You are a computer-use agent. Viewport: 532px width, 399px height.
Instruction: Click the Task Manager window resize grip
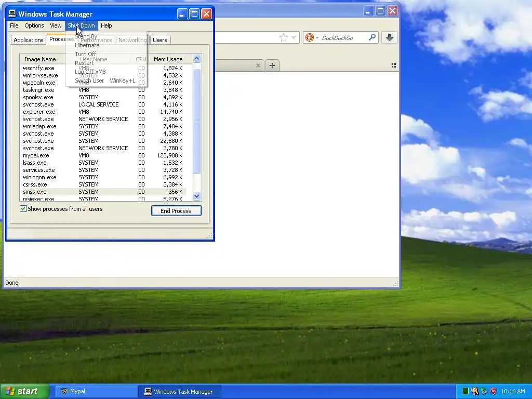pyautogui.click(x=210, y=236)
